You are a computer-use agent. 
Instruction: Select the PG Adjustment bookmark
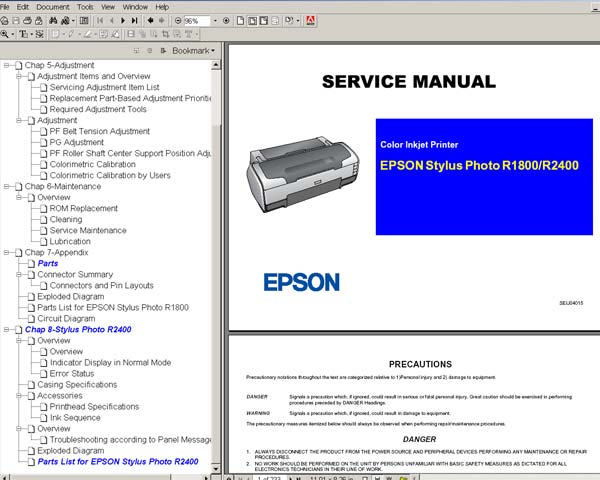click(77, 142)
